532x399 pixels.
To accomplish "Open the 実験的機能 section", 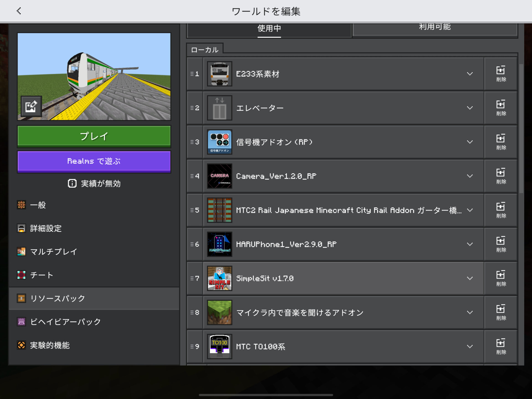I will pos(94,345).
